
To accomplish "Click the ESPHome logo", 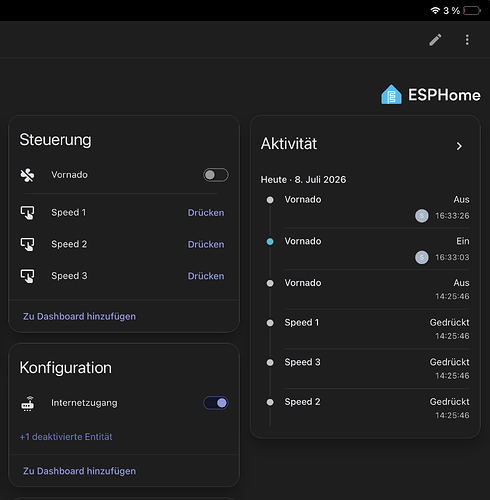I will click(x=431, y=95).
